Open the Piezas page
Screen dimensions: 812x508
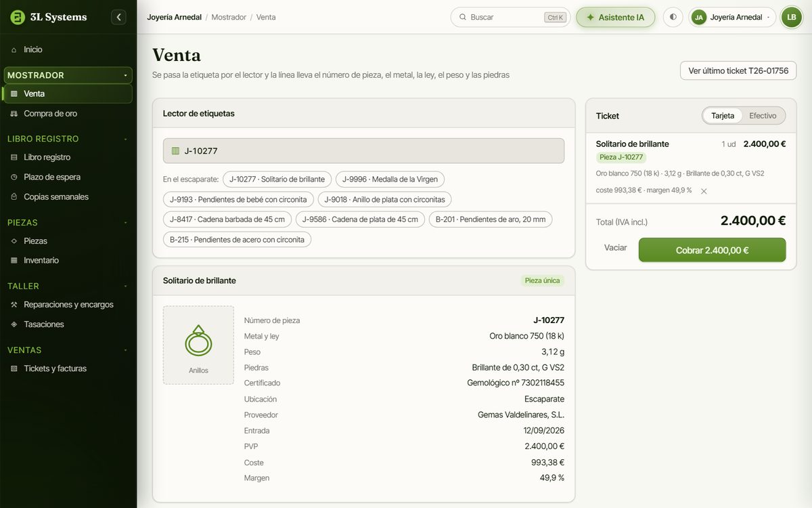[x=68, y=240]
